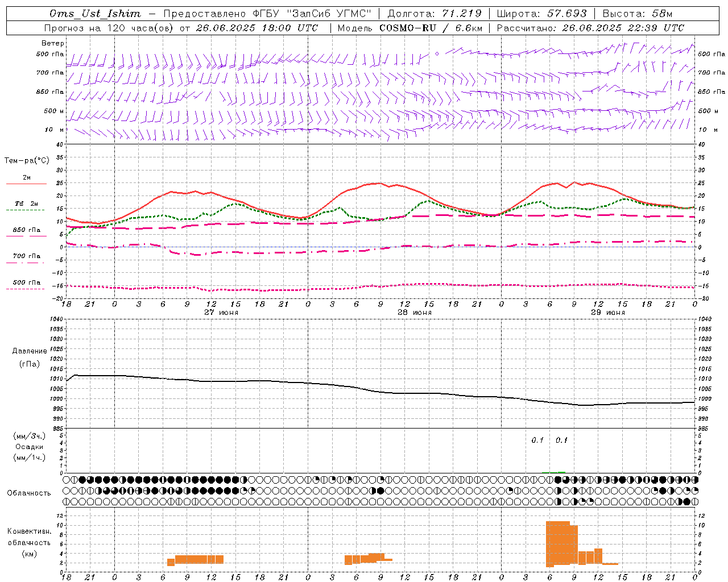
Task: Select the Прогноз на 120 часа(ов) text
Action: (x=109, y=28)
